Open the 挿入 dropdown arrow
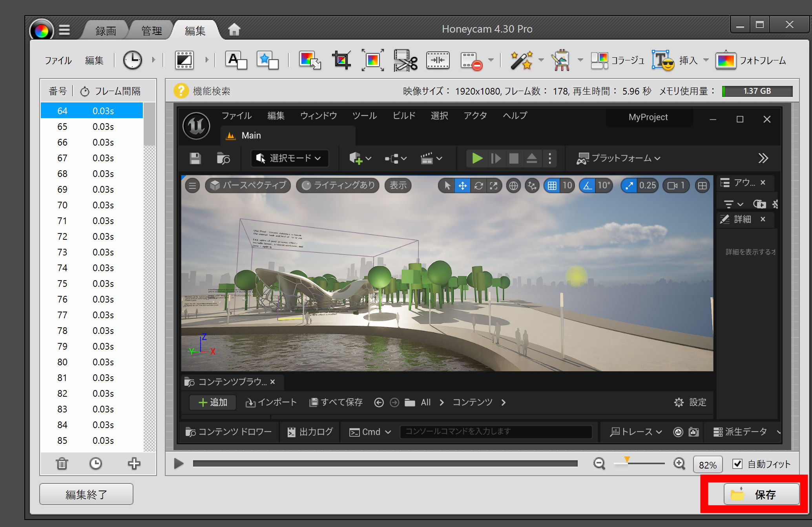812x527 pixels. [706, 60]
